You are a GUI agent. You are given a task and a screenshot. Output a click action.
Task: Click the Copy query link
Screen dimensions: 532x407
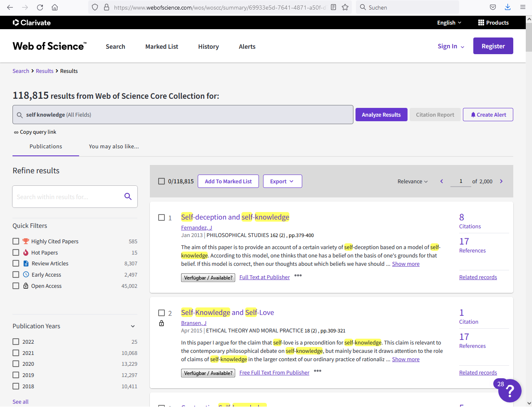35,132
